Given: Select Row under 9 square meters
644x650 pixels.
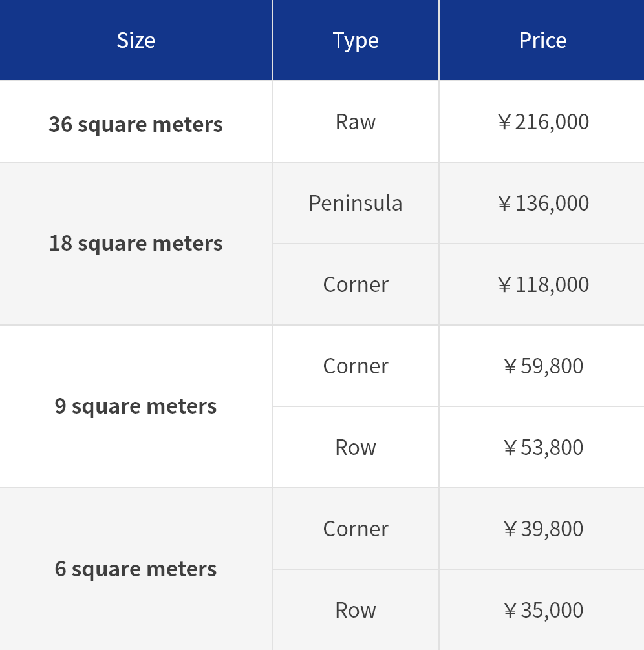Looking at the screenshot, I should (356, 447).
